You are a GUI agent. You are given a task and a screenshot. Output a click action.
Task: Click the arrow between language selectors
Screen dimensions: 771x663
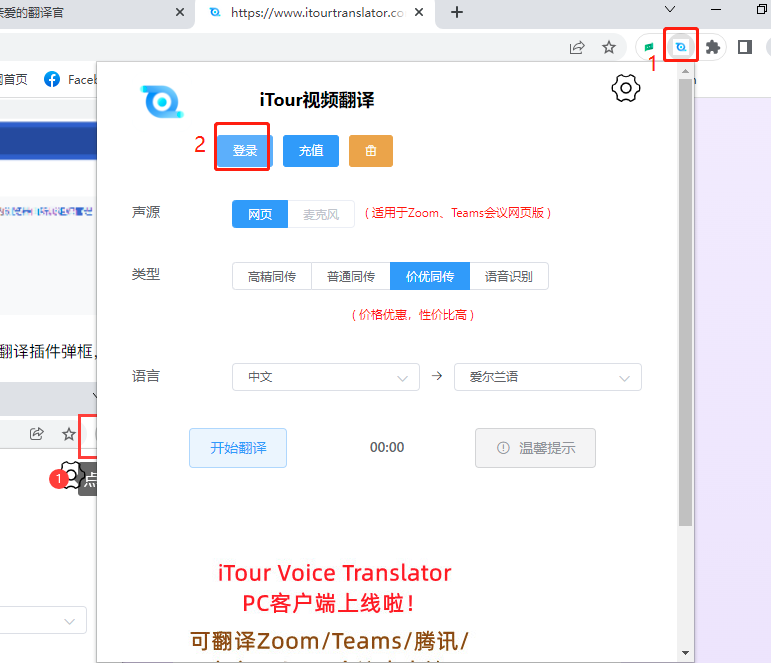point(437,376)
